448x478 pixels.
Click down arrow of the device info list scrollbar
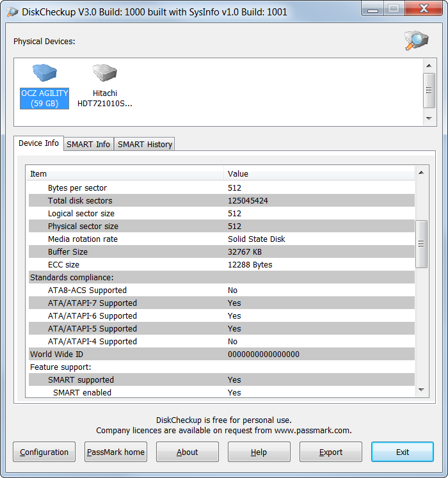[x=421, y=390]
